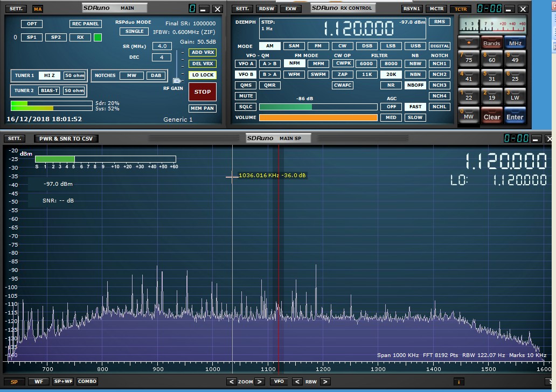This screenshot has width=556, height=392.
Task: Expand the MA panel in MAIN window
Action: pyautogui.click(x=38, y=9)
